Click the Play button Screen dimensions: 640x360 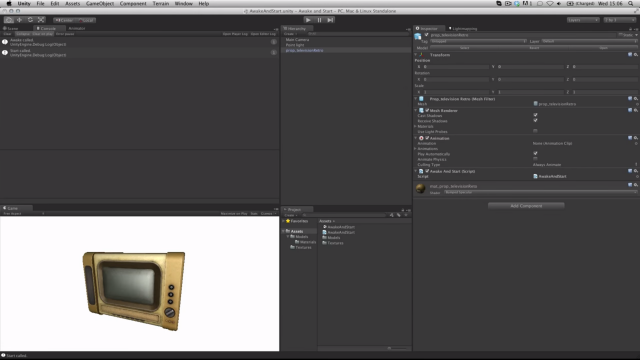[308, 20]
